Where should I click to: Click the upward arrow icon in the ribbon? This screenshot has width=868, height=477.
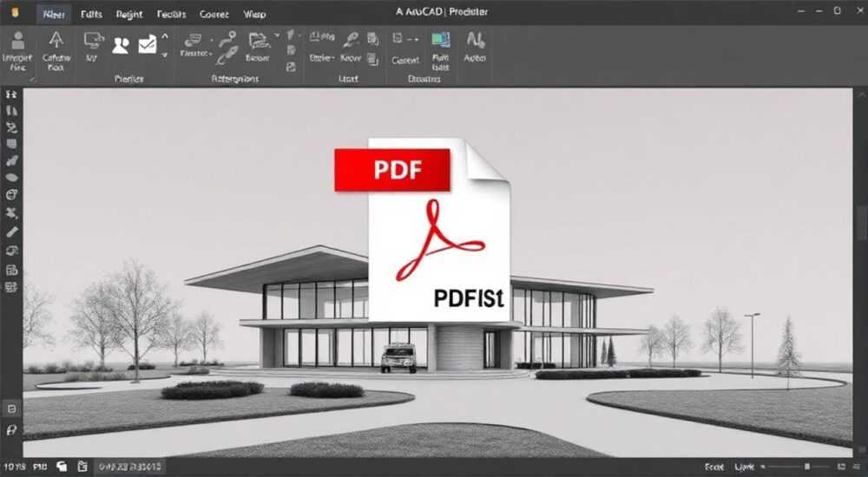(x=56, y=41)
